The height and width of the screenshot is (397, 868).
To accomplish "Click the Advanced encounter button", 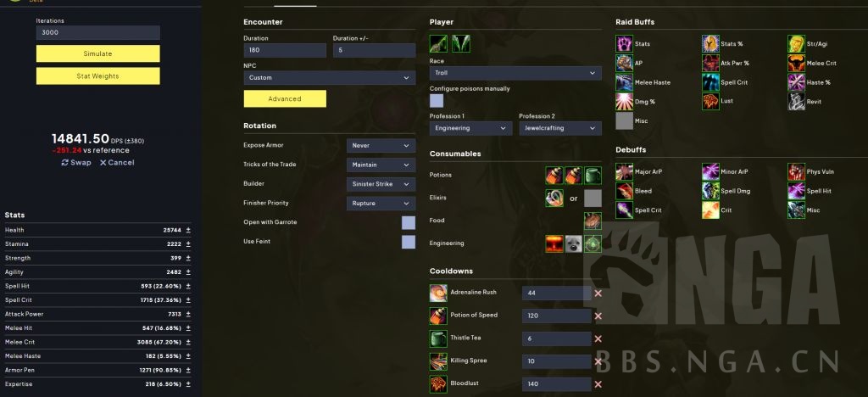I will pos(285,98).
